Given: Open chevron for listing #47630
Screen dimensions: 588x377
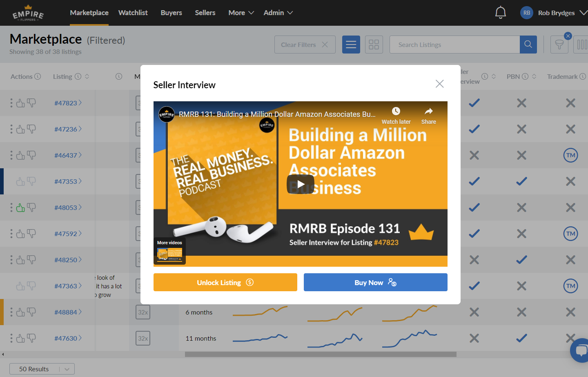Looking at the screenshot, I should point(80,338).
